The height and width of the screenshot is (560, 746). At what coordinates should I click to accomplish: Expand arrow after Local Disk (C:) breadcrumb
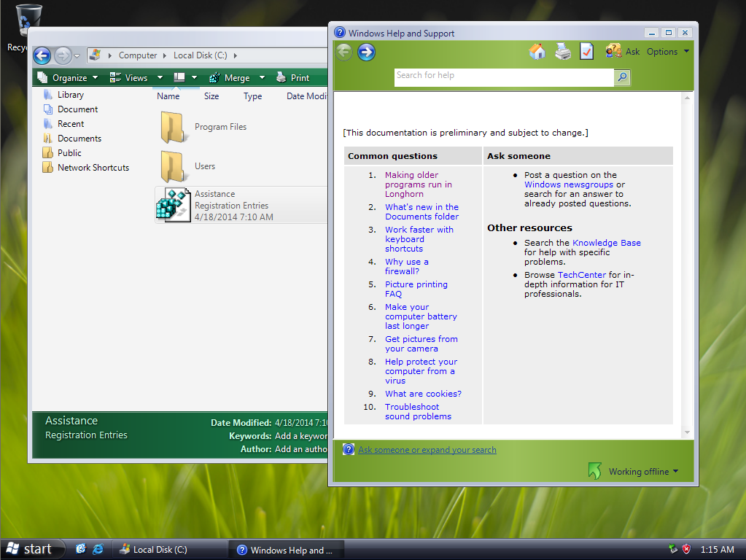pyautogui.click(x=235, y=55)
